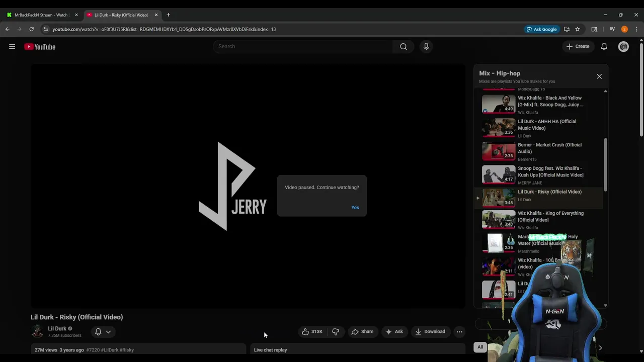Click hashtag #7220 link
Image resolution: width=644 pixels, height=362 pixels.
pyautogui.click(x=93, y=350)
